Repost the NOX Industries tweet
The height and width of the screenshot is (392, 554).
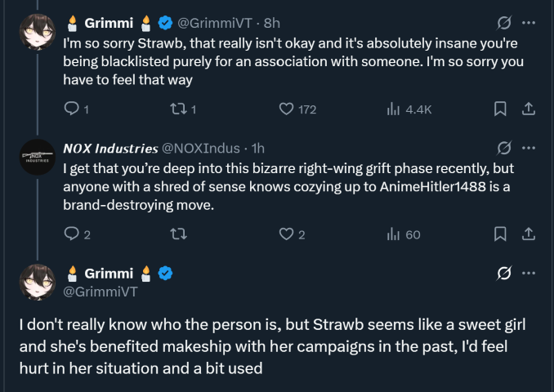tap(176, 234)
